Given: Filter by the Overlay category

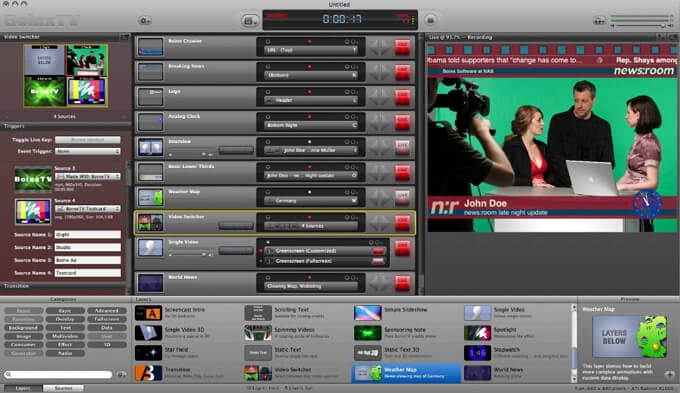Looking at the screenshot, I should coord(65,319).
